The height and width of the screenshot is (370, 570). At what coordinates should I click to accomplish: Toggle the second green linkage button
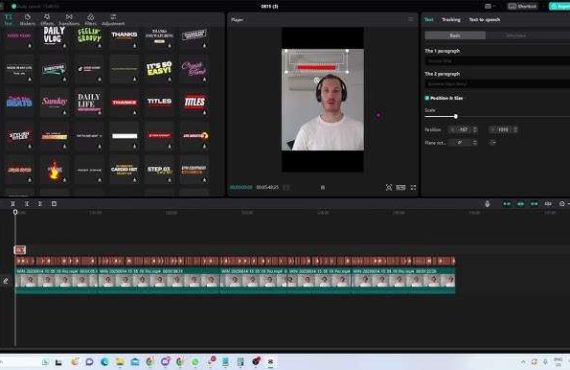pos(521,204)
